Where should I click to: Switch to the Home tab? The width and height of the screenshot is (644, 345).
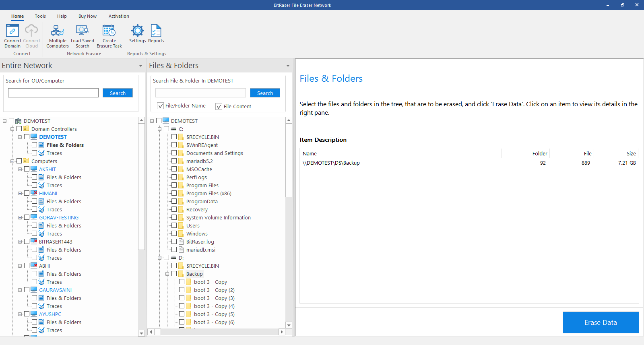click(17, 16)
